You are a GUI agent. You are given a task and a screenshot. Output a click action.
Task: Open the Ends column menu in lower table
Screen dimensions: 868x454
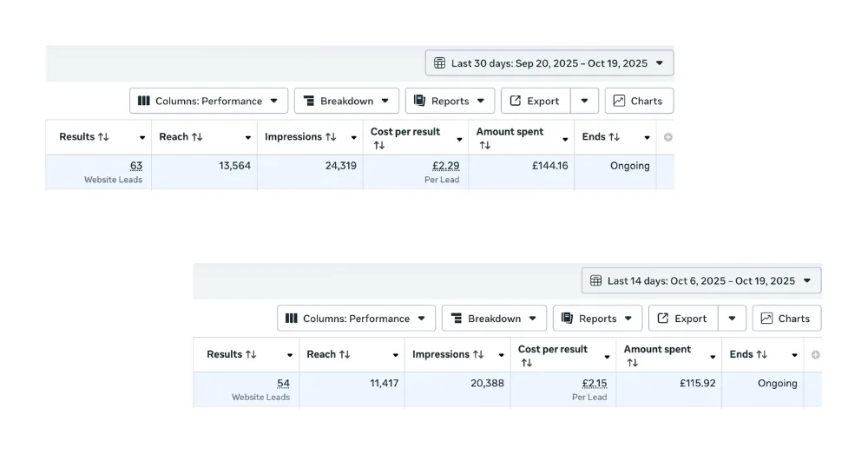(x=794, y=355)
